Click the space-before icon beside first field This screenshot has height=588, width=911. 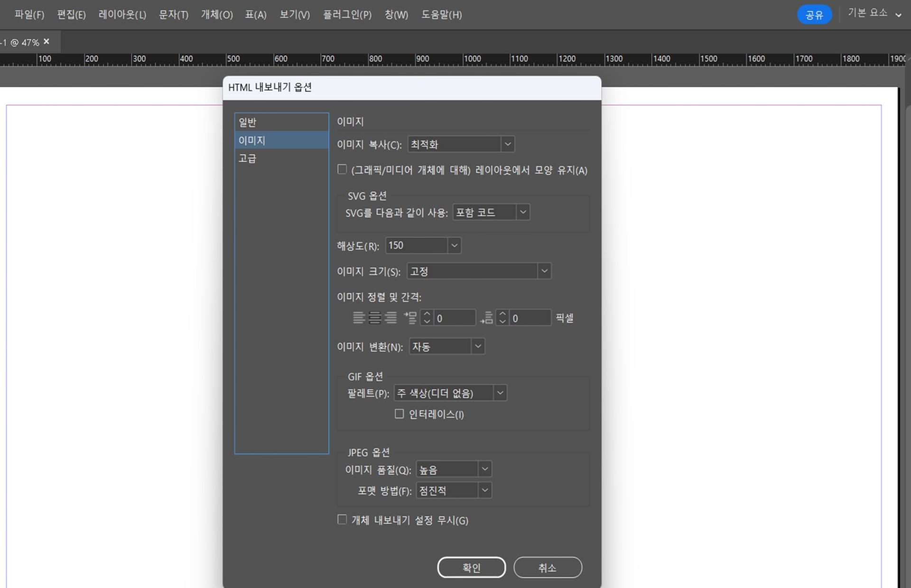click(410, 318)
